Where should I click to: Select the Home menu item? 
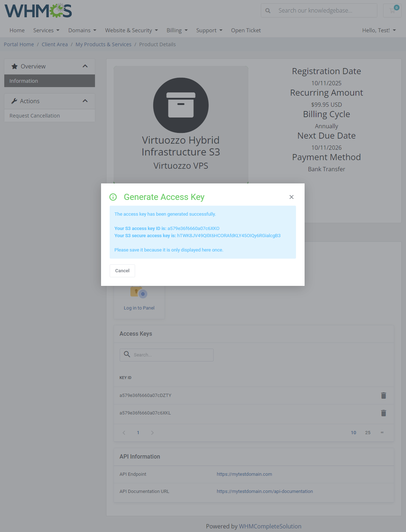click(17, 30)
